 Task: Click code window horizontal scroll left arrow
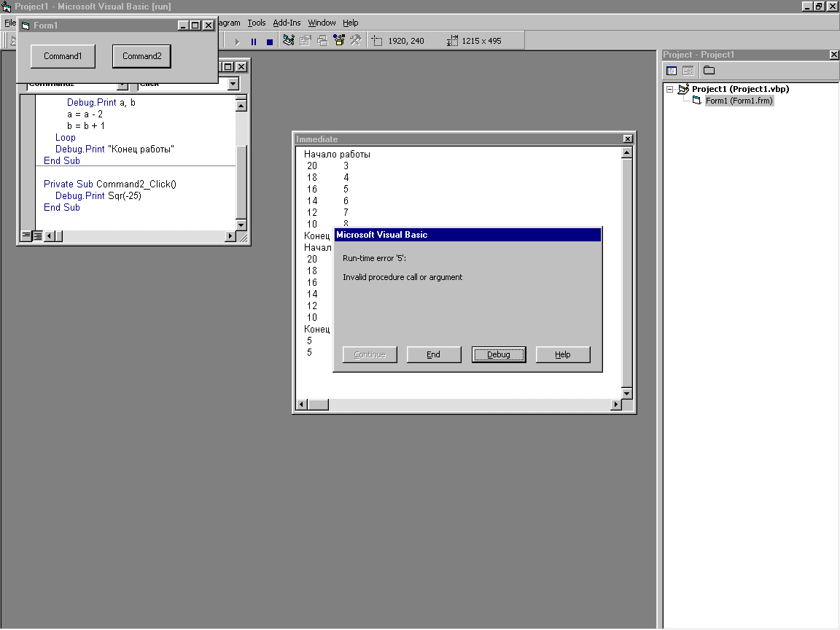[x=49, y=236]
